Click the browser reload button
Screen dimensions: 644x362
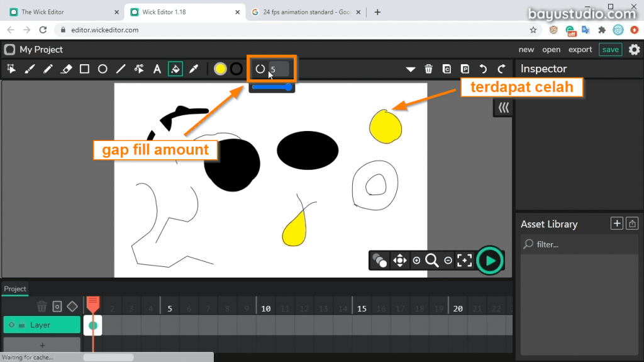pos(43,30)
